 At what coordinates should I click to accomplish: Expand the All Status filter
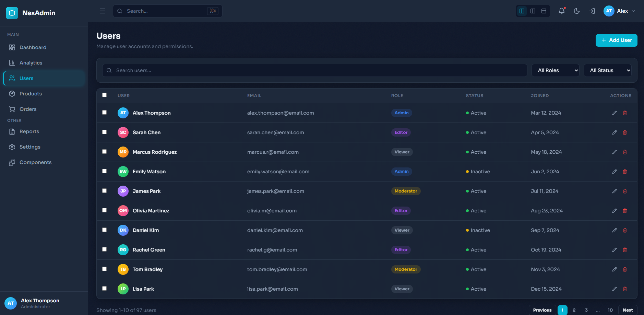pos(607,70)
